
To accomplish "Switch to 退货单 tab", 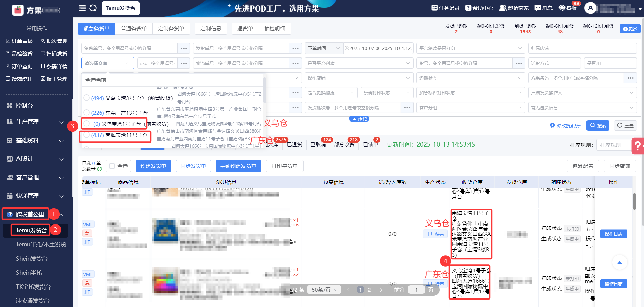I will (x=245, y=29).
